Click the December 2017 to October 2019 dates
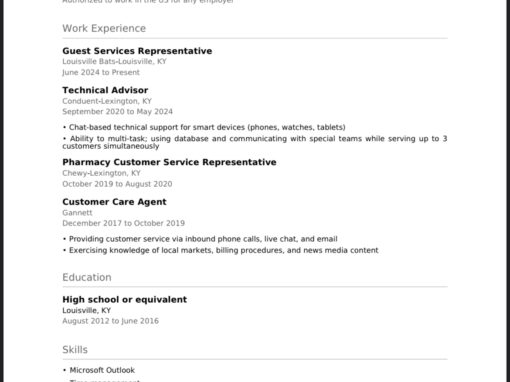510x382 pixels. pyautogui.click(x=123, y=223)
